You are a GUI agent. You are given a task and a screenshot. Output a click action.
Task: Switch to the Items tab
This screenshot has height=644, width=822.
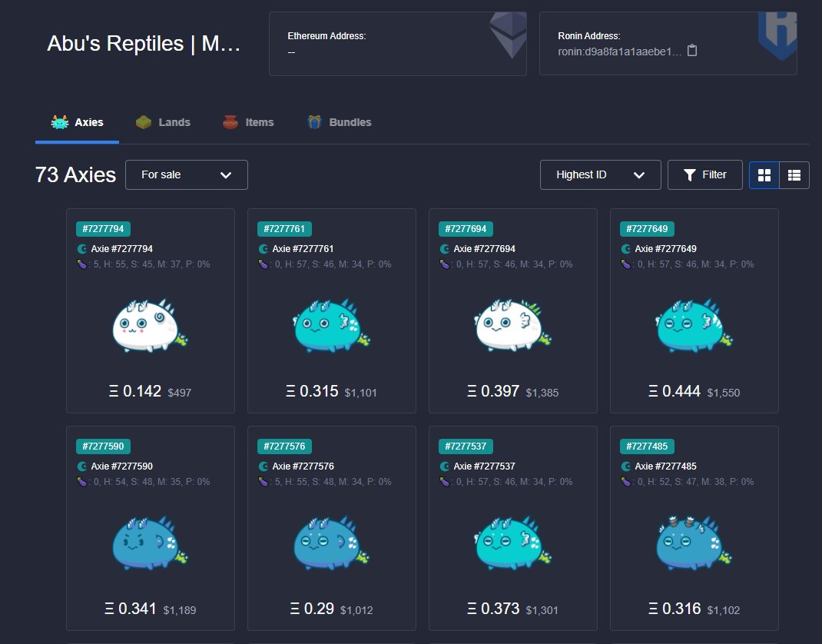(x=248, y=122)
